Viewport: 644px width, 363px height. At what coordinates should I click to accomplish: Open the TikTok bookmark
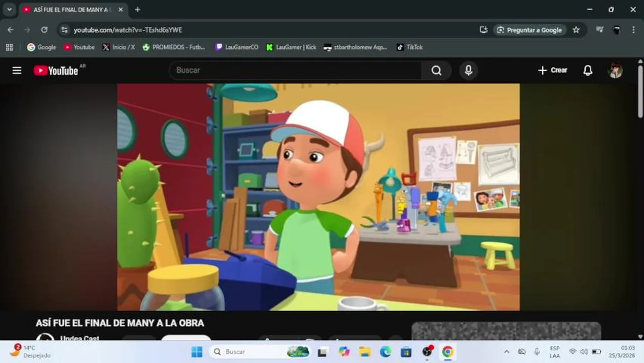point(409,47)
